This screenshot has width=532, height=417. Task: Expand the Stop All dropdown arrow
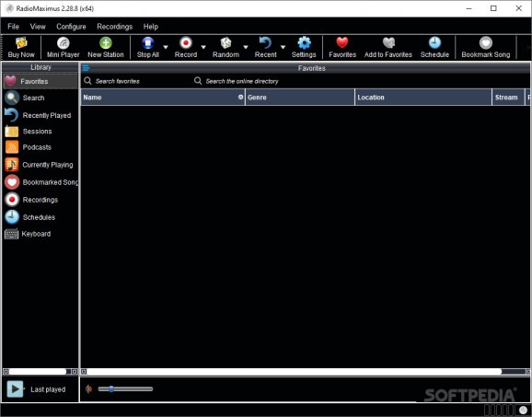coord(166,47)
